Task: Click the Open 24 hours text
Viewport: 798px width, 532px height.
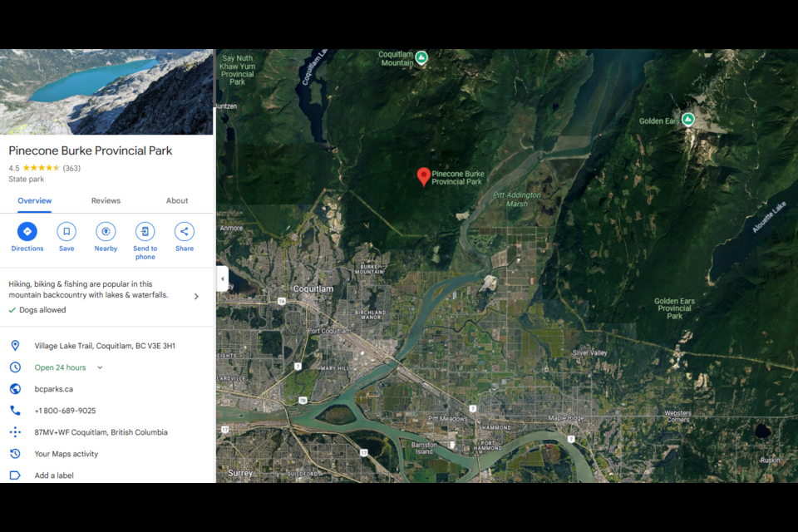Action: pos(60,367)
